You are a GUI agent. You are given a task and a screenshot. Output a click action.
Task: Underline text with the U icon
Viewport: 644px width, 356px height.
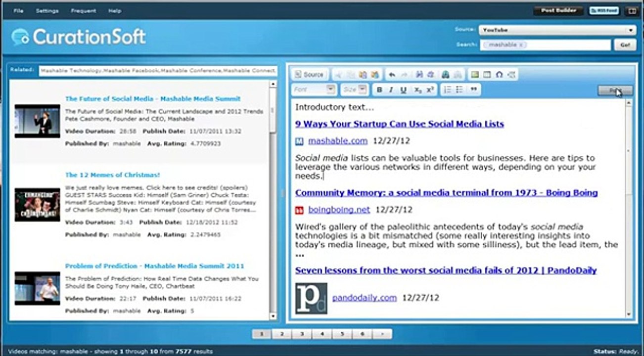pyautogui.click(x=404, y=89)
